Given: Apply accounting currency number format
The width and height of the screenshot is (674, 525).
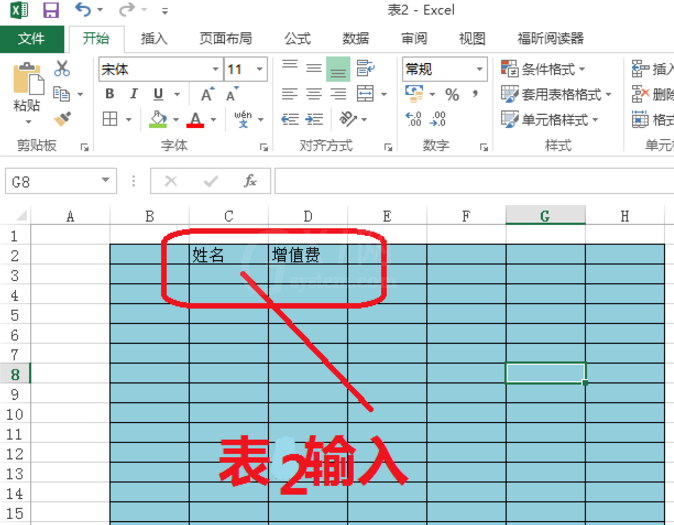Looking at the screenshot, I should pos(414,94).
